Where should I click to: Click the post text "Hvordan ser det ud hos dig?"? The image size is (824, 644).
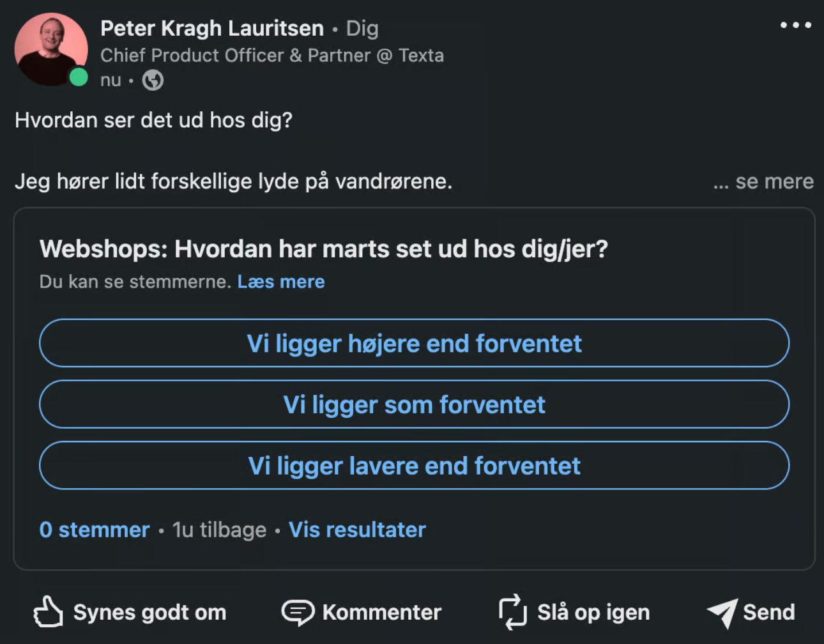click(153, 120)
